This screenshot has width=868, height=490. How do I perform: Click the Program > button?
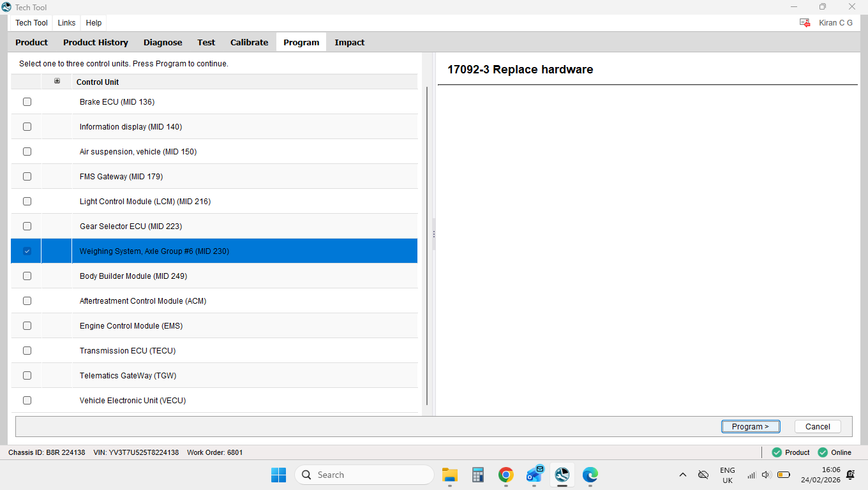[x=751, y=427]
